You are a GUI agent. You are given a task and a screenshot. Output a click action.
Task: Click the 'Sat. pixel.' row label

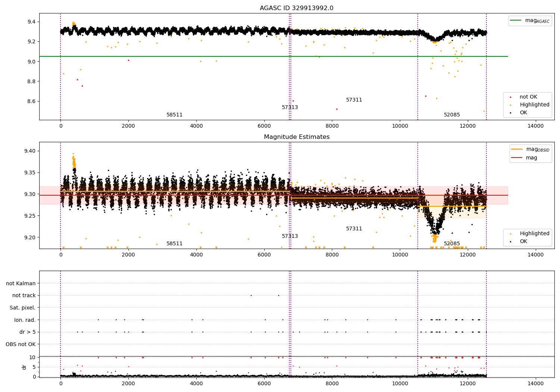(x=23, y=308)
